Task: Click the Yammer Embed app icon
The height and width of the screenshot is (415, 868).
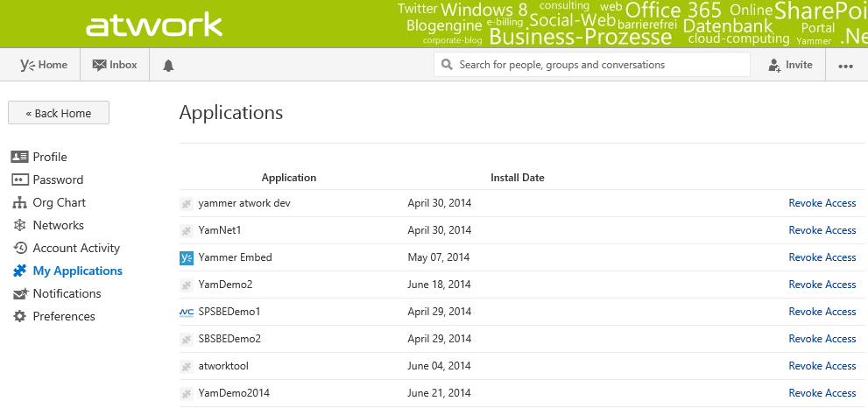Action: click(186, 257)
